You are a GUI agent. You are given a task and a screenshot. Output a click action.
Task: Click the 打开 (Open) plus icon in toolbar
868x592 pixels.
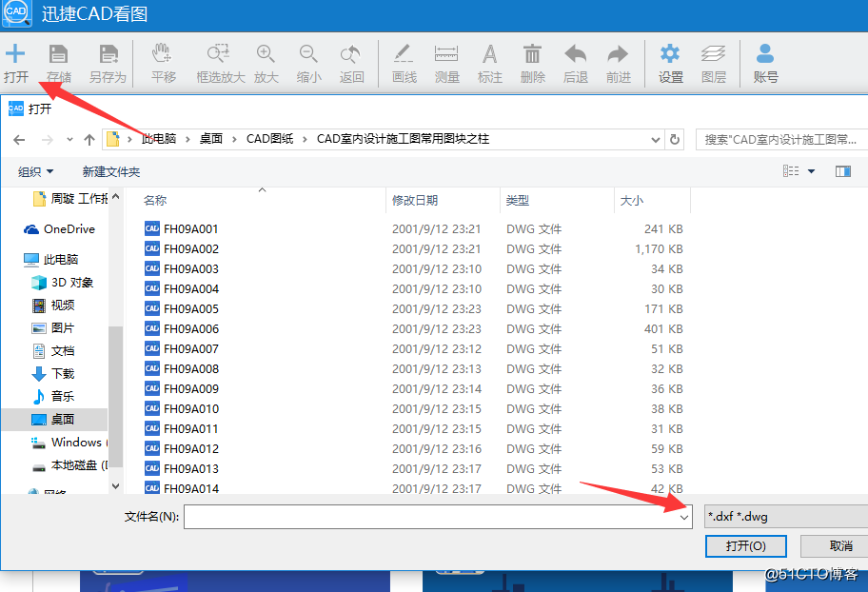[x=15, y=54]
